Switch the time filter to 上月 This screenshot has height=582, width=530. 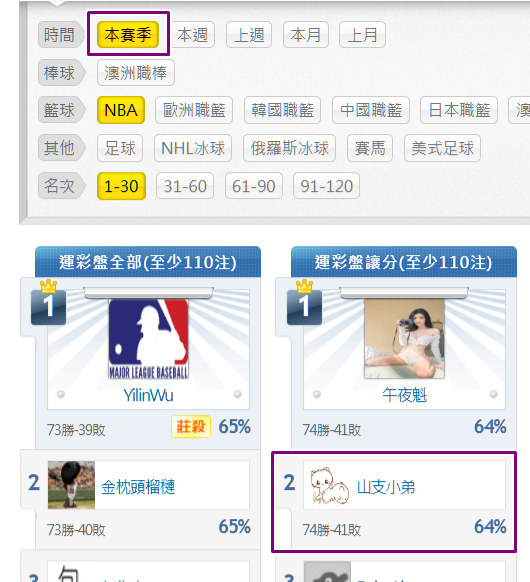[362, 35]
